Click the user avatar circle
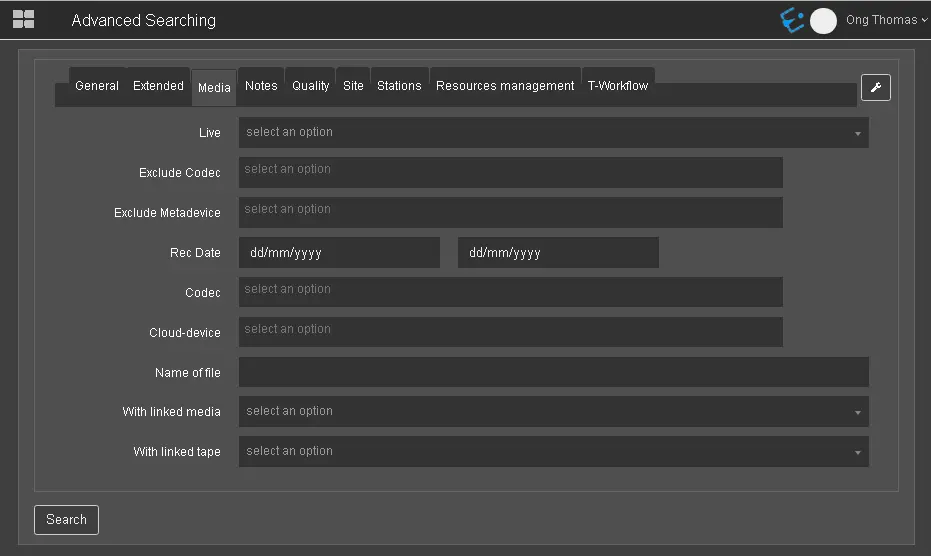Screen dimensions: 931x556 point(823,21)
